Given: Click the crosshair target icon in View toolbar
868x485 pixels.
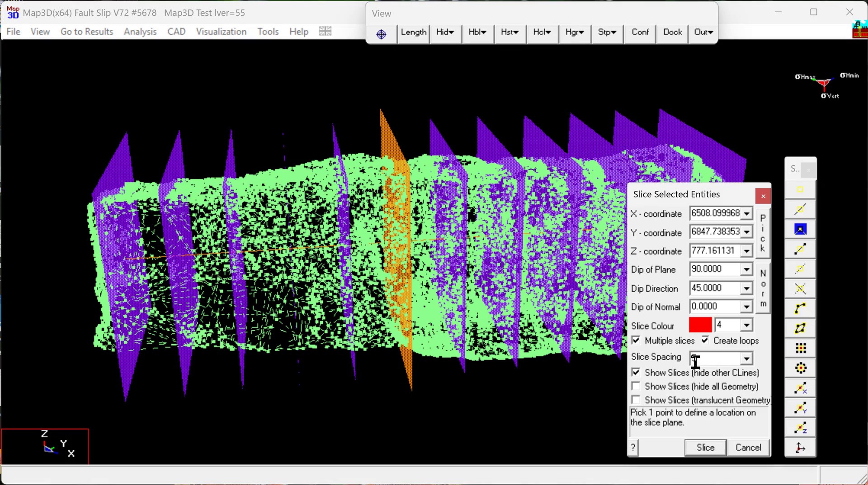Looking at the screenshot, I should tap(381, 34).
